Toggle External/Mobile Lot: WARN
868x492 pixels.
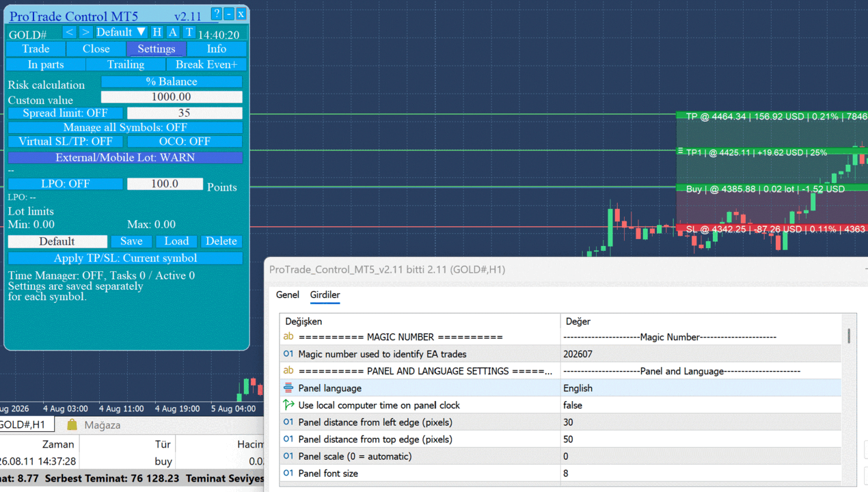pos(125,157)
